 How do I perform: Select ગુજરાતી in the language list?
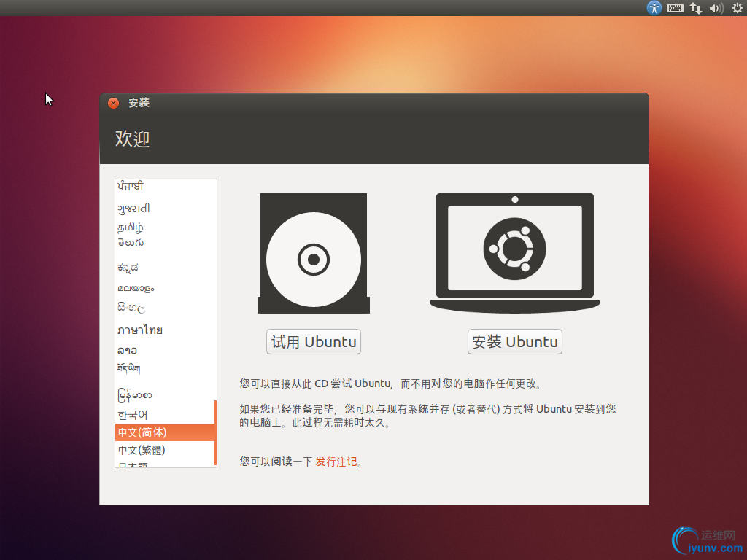[165, 208]
